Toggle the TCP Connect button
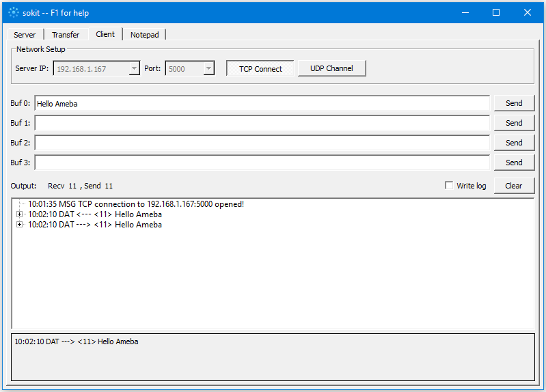546x392 pixels. point(260,68)
